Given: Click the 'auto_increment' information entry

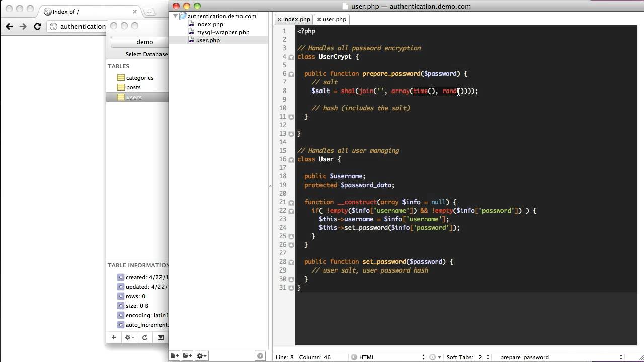Looking at the screenshot, I should (x=143, y=325).
